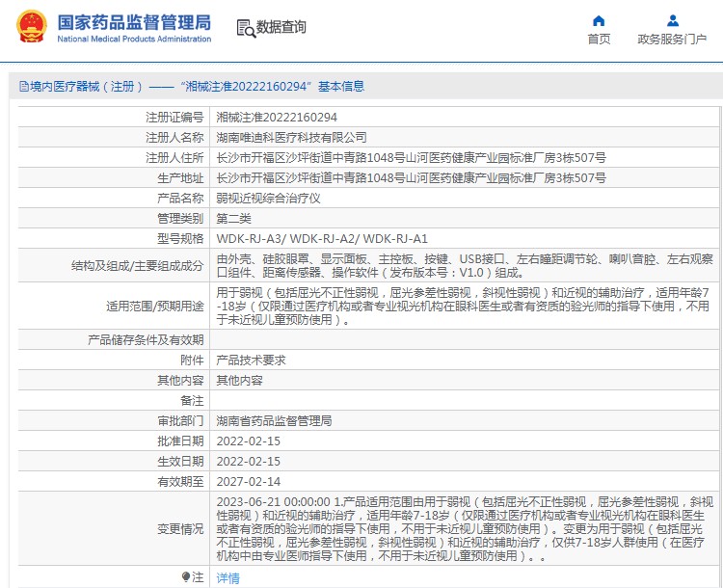Click the 生产地址 row label

[x=180, y=178]
